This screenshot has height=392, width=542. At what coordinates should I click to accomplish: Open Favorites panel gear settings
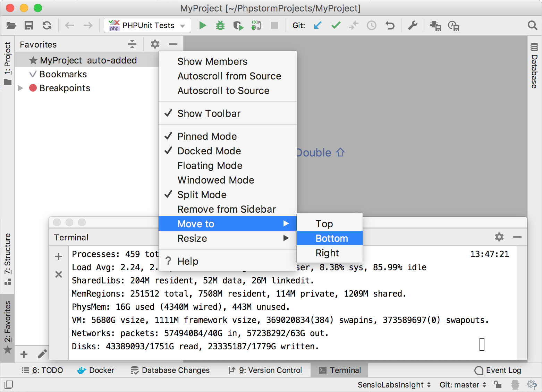pyautogui.click(x=155, y=44)
